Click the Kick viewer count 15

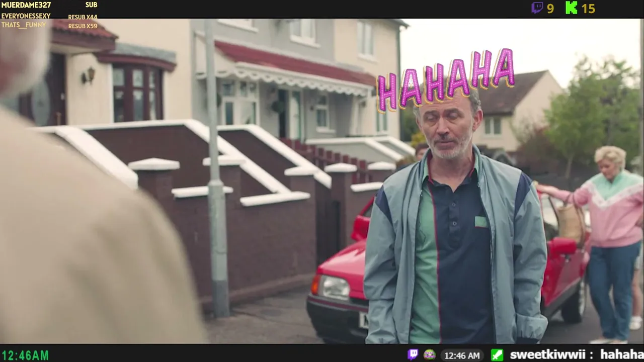[x=588, y=9]
